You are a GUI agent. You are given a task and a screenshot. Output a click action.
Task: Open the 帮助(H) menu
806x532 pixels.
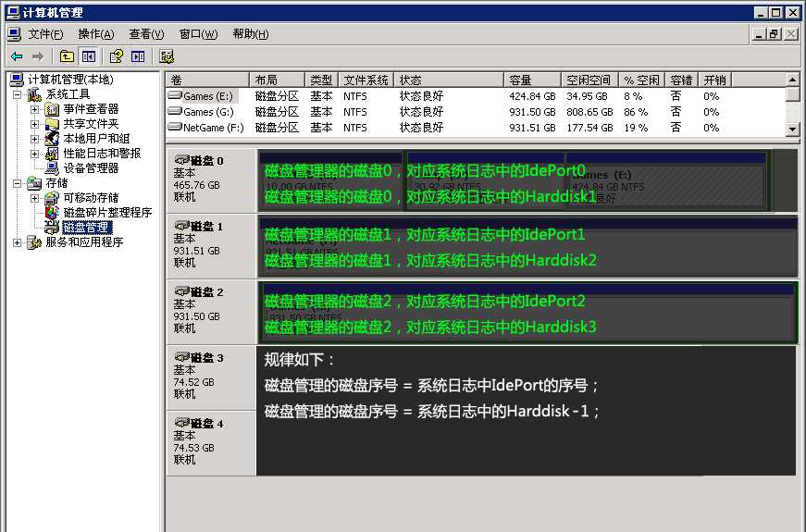point(251,34)
